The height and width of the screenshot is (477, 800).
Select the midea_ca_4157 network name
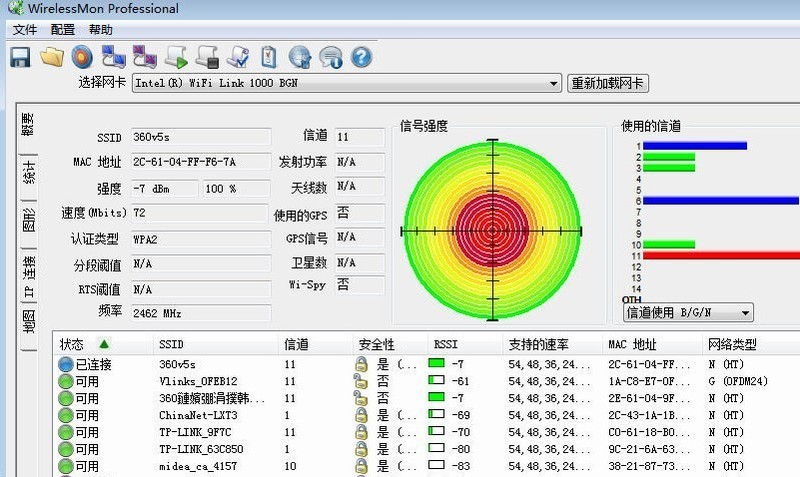click(x=197, y=466)
